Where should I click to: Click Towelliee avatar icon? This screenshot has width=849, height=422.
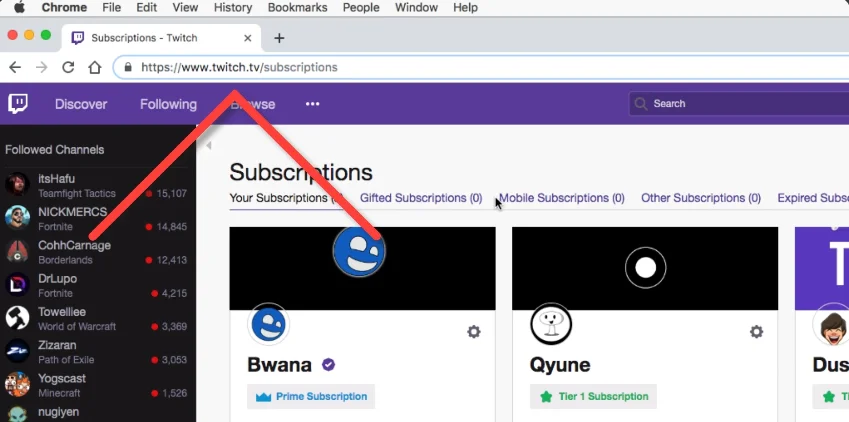coord(17,318)
